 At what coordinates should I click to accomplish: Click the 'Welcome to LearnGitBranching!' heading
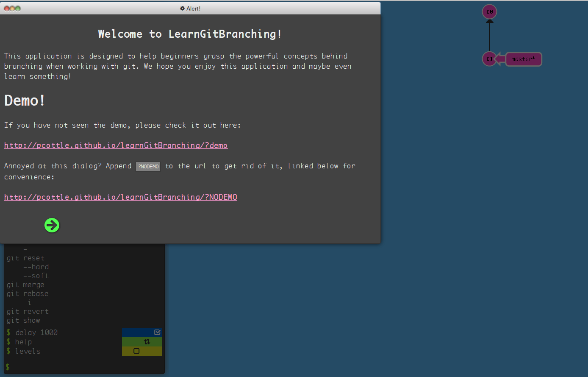[190, 34]
